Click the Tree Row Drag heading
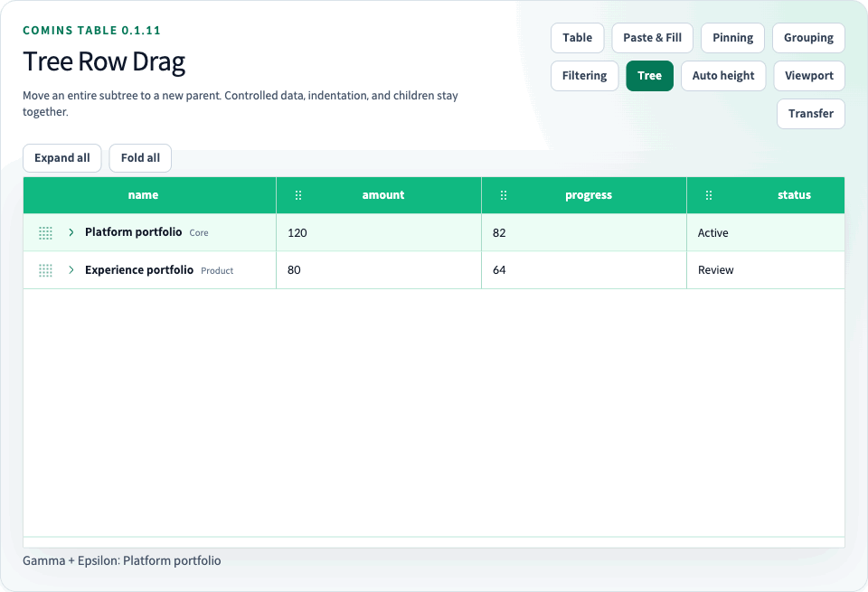This screenshot has height=592, width=868. point(104,62)
